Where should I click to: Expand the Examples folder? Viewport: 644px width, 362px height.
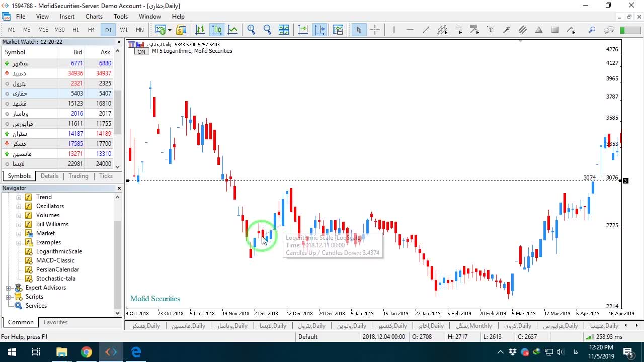[x=19, y=242]
